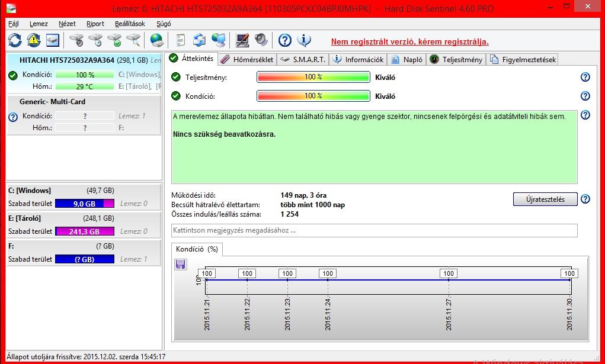Viewport: 605px width, 364px height.
Task: Click the disk with green checkmark icon
Action: 114,40
